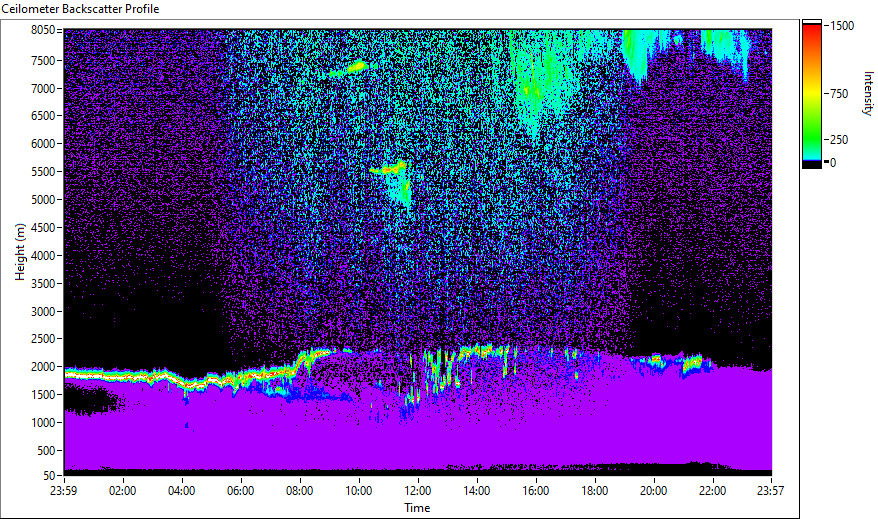Click the 04:00 time tick label
878x519 pixels.
point(181,491)
